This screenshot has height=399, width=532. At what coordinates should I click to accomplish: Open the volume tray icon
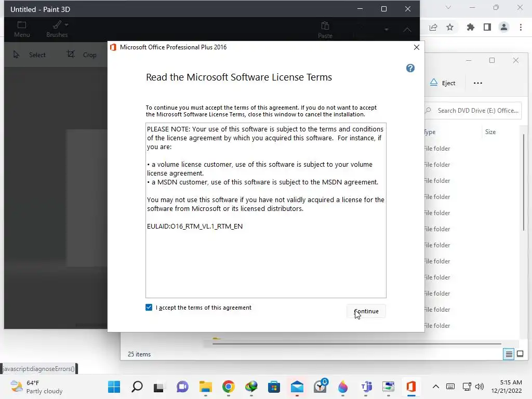pos(480,387)
